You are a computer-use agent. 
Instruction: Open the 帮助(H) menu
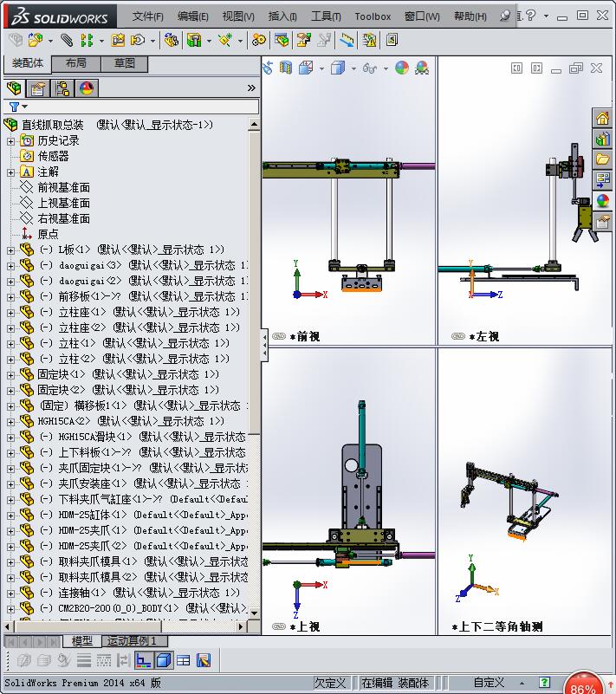tap(470, 16)
